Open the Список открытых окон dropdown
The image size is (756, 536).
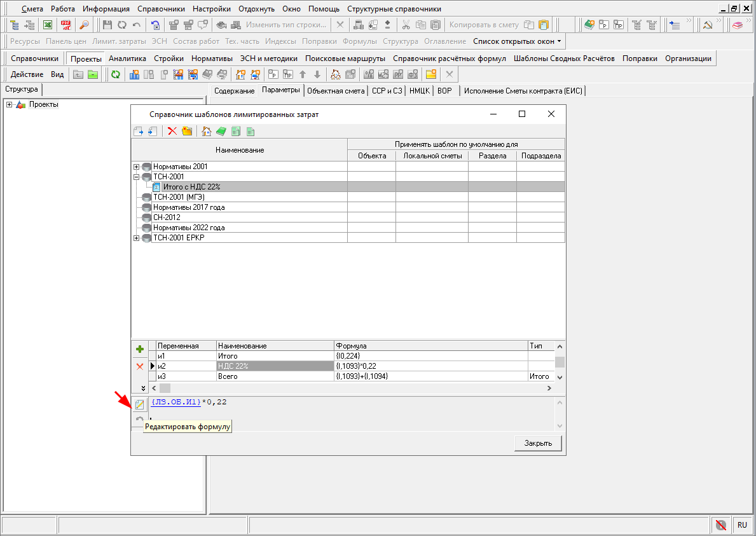(517, 41)
